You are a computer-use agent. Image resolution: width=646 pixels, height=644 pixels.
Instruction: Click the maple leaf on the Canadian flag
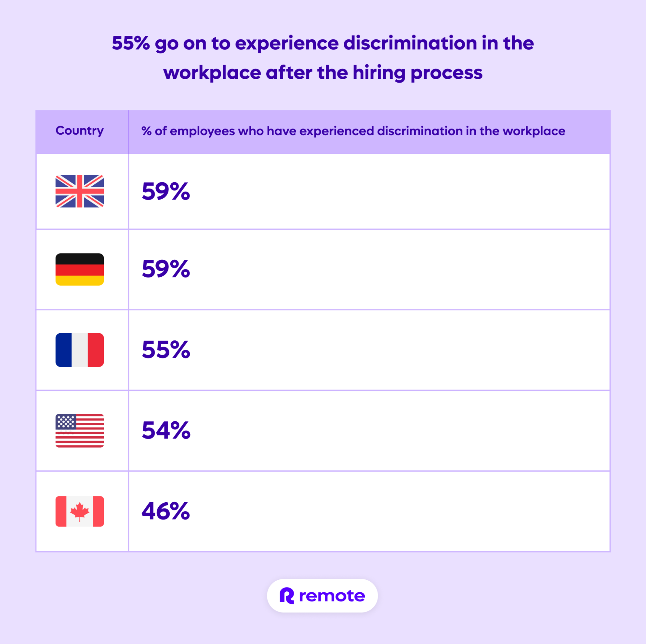pyautogui.click(x=79, y=511)
